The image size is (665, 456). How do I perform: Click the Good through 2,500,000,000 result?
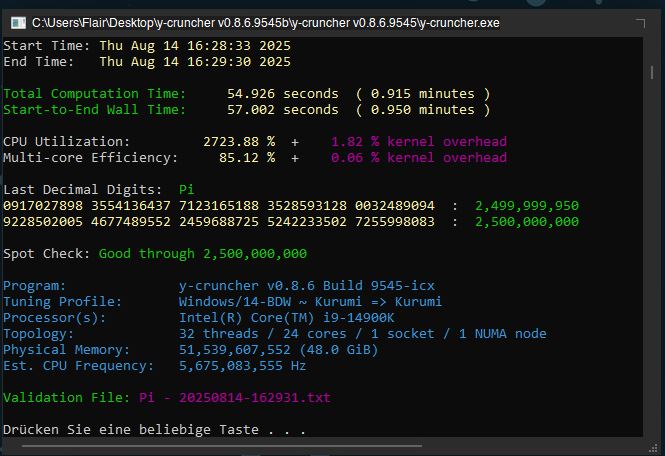(203, 254)
